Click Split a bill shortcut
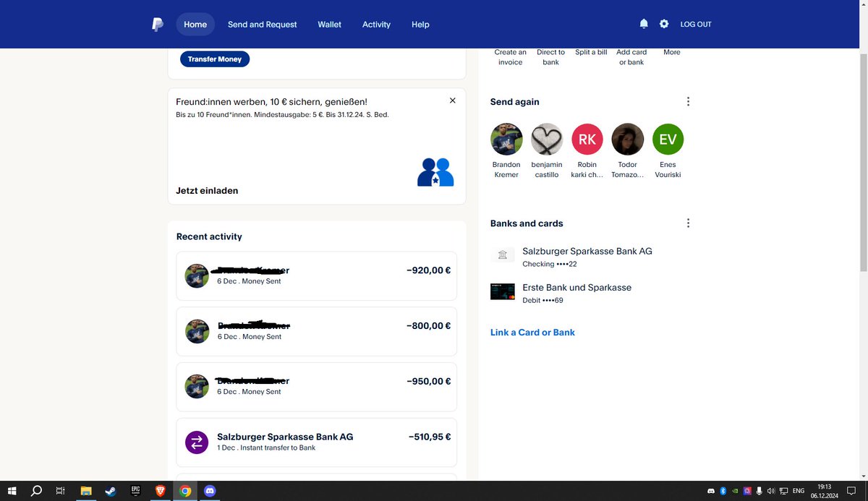The width and height of the screenshot is (868, 501). tap(591, 52)
